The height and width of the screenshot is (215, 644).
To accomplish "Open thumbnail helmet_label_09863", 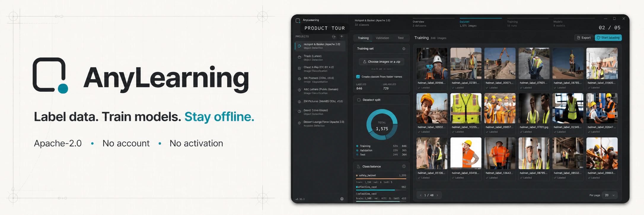I will click(x=602, y=153).
